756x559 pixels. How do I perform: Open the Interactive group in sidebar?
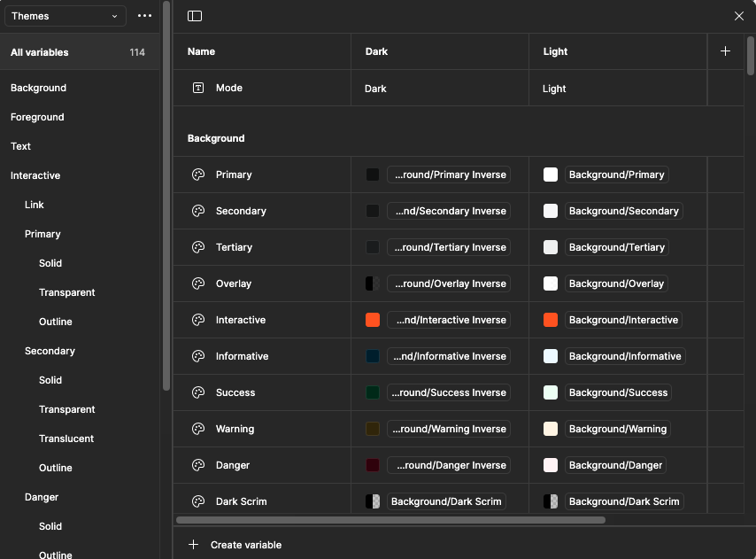[35, 175]
